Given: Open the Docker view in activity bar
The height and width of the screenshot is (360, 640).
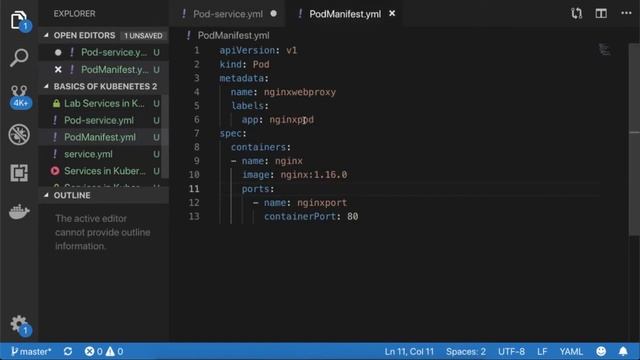Looking at the screenshot, I should (19, 211).
